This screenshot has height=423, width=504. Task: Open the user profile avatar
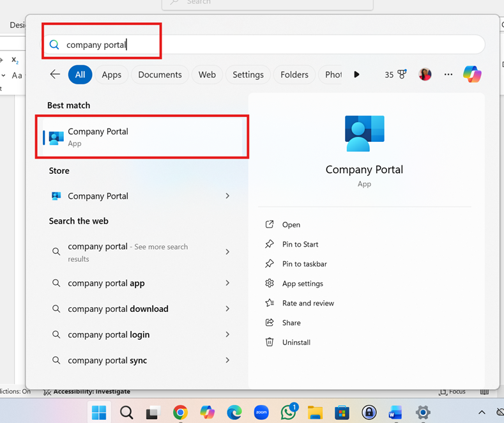(x=425, y=75)
